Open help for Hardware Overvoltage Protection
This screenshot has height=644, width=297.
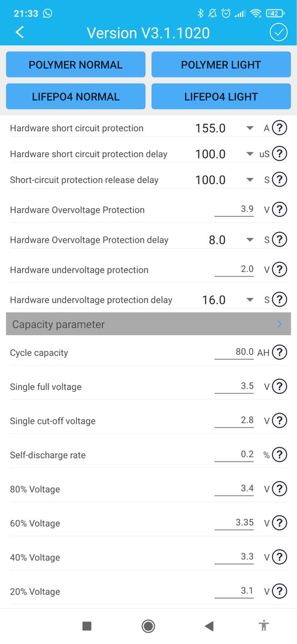coord(279,209)
